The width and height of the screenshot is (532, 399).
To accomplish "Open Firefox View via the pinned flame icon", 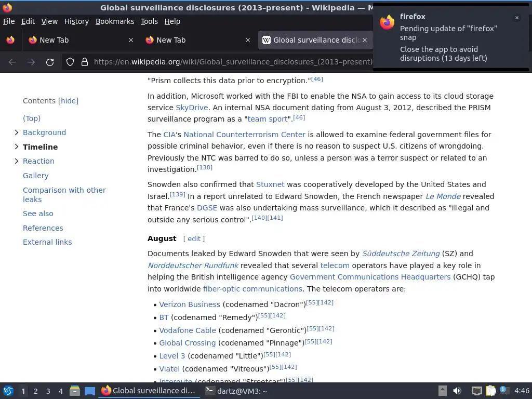I will [10, 40].
